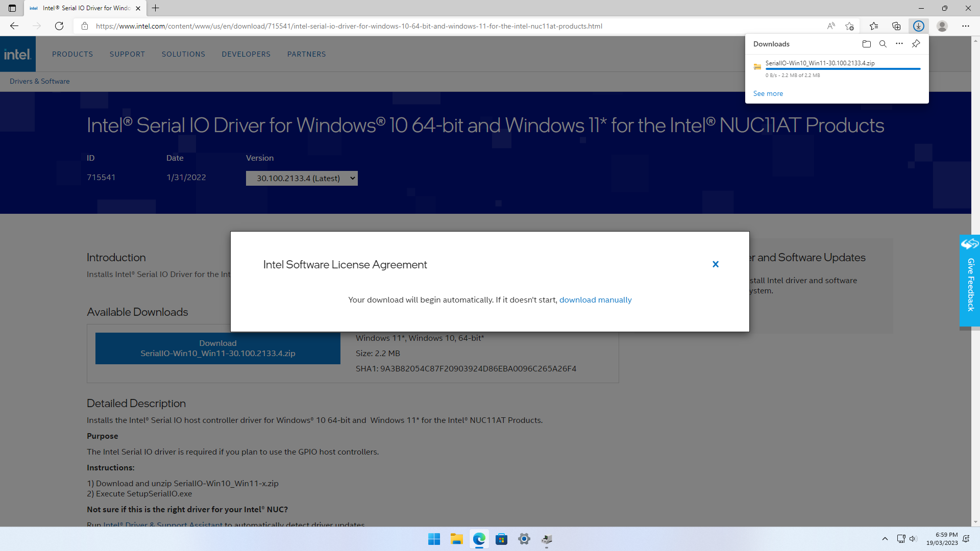Viewport: 980px width, 551px height.
Task: Click the Intel Software License Agreement heading
Action: pos(345,265)
